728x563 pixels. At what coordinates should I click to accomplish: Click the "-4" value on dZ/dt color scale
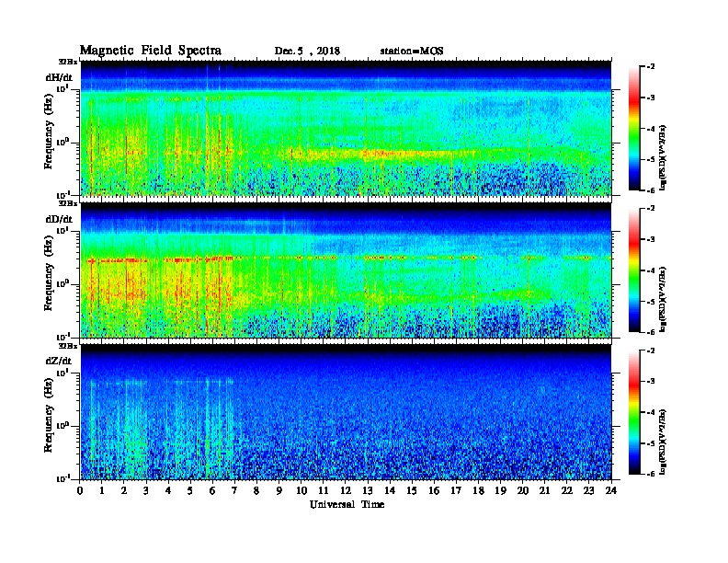pos(651,412)
